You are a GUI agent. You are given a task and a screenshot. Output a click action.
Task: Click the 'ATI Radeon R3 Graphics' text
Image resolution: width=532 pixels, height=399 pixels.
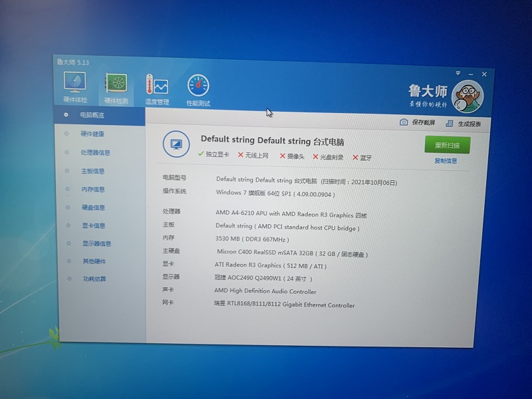[247, 265]
